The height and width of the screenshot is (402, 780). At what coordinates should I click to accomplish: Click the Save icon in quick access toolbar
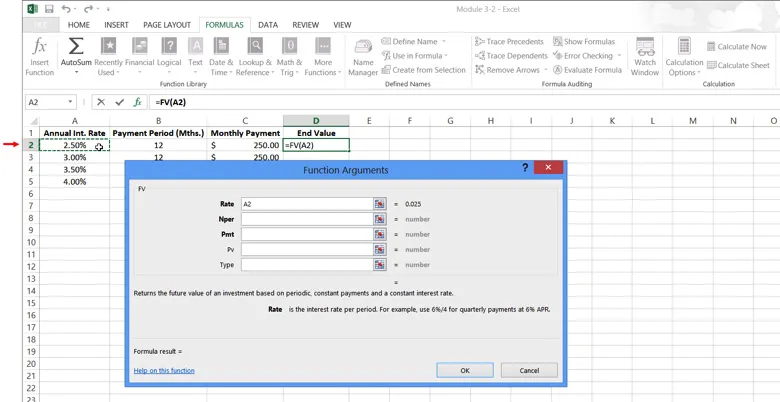pos(49,9)
